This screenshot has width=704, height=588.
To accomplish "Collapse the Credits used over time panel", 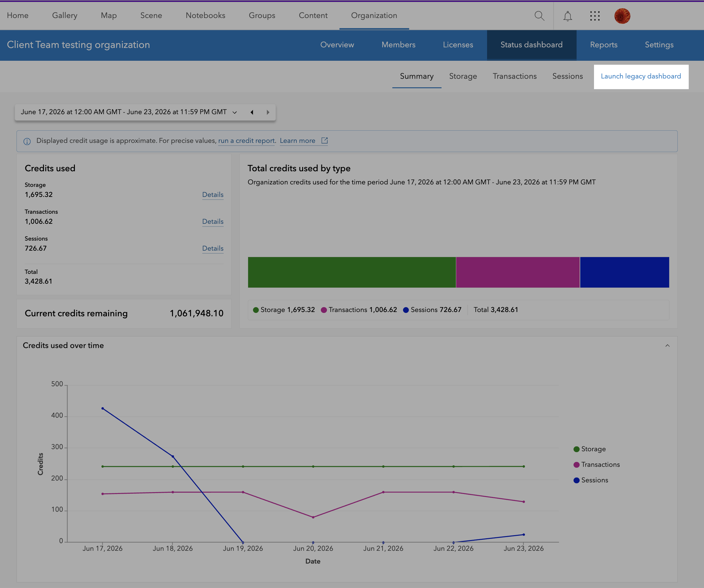I will (x=667, y=346).
